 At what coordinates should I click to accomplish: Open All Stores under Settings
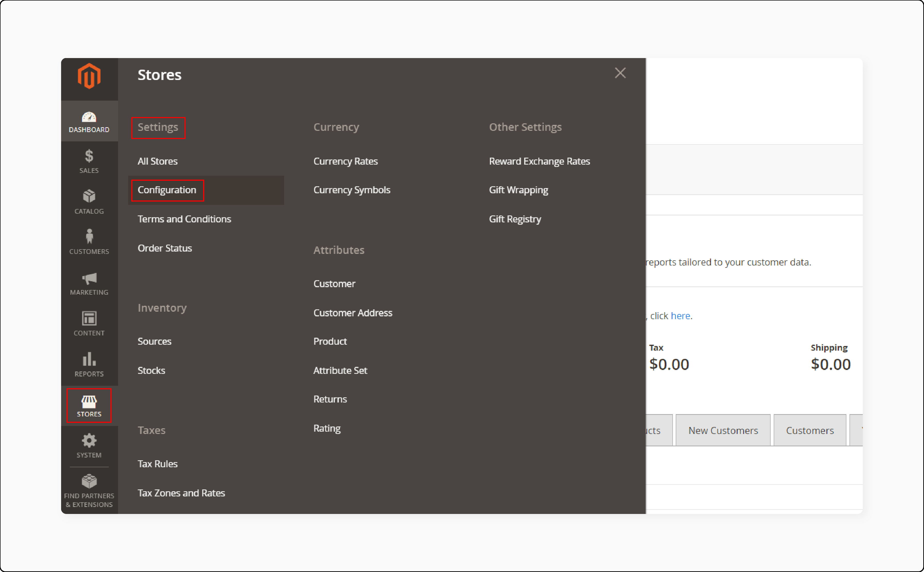point(158,161)
